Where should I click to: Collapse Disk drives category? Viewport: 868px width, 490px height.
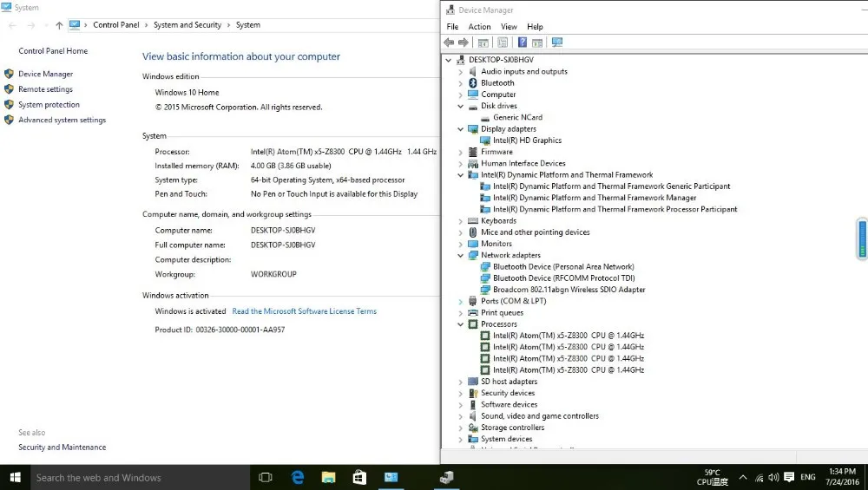(x=461, y=106)
